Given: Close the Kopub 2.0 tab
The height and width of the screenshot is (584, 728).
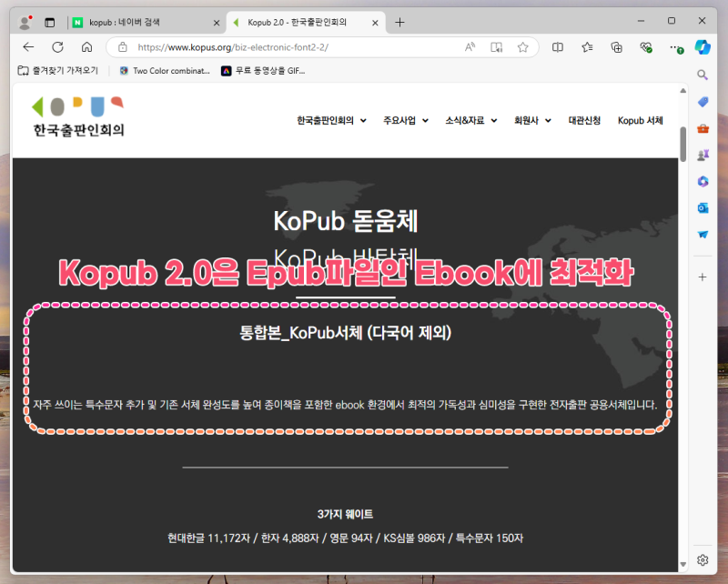Looking at the screenshot, I should tap(375, 23).
